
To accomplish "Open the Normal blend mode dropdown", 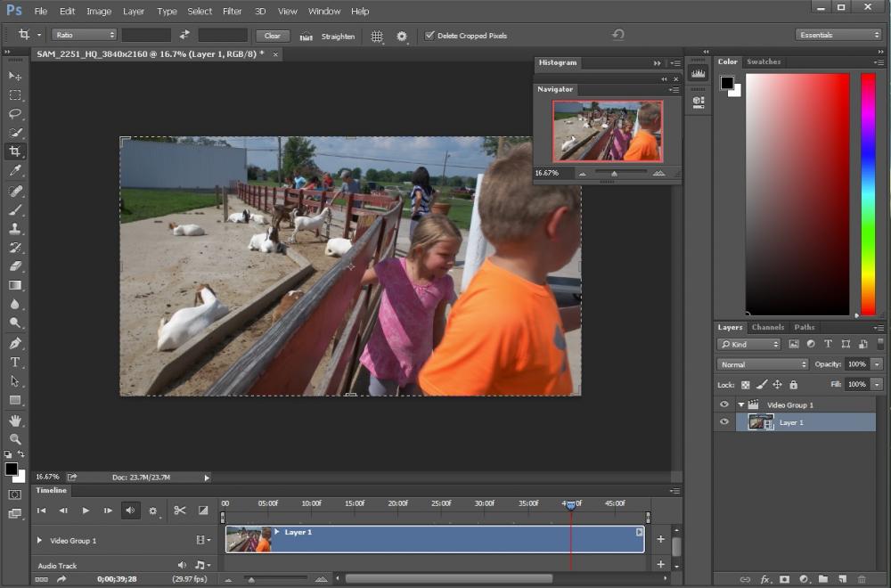I will [762, 364].
